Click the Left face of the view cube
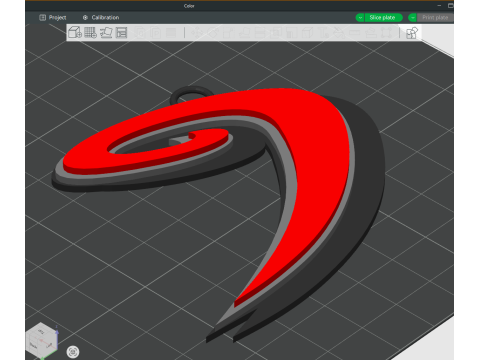 click(x=49, y=345)
